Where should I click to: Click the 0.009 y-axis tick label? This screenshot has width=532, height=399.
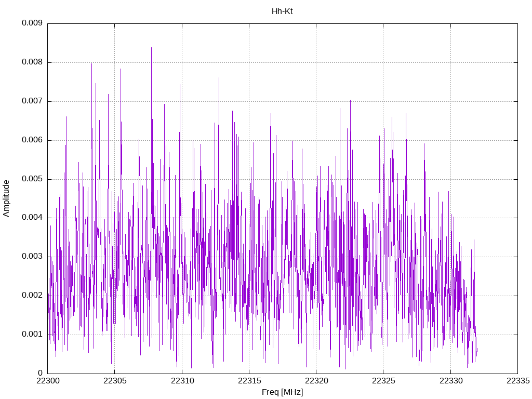32,23
